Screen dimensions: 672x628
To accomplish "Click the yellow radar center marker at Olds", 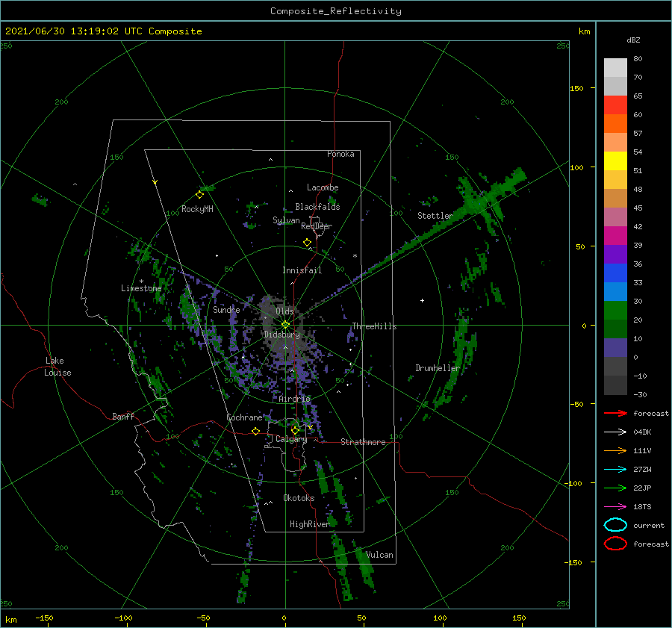I will coord(285,325).
